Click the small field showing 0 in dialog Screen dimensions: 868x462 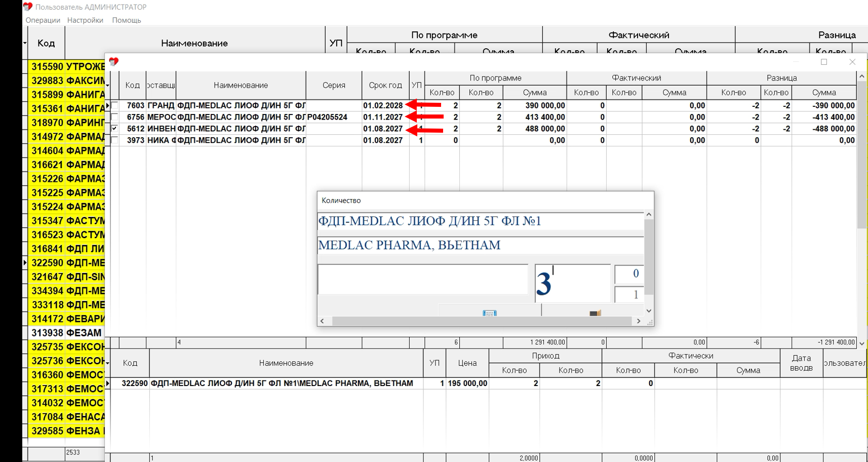[x=629, y=274]
